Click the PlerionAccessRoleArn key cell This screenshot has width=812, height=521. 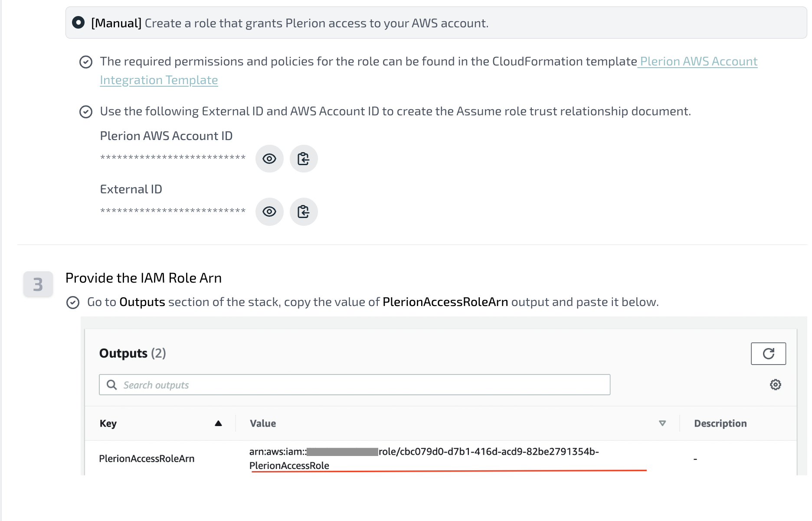click(147, 459)
